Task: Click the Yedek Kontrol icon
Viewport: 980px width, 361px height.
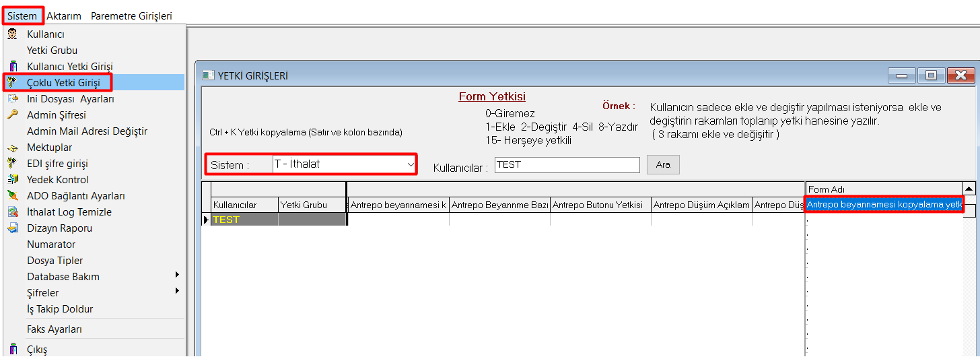Action: (x=12, y=180)
